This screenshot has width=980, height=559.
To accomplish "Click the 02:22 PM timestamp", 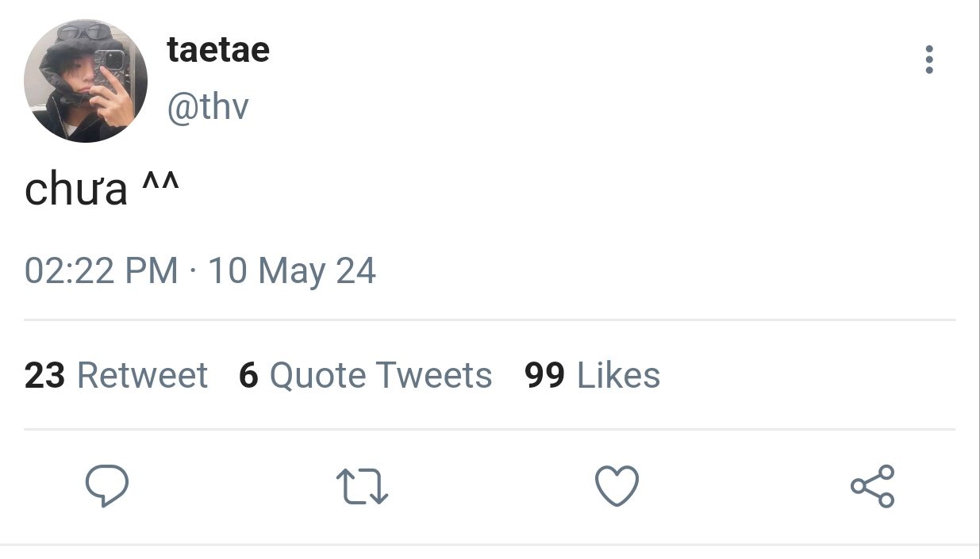I will 101,271.
